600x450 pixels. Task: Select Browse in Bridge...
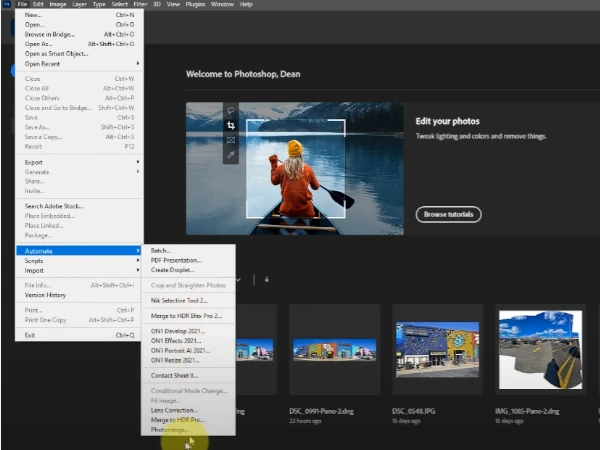click(79, 34)
